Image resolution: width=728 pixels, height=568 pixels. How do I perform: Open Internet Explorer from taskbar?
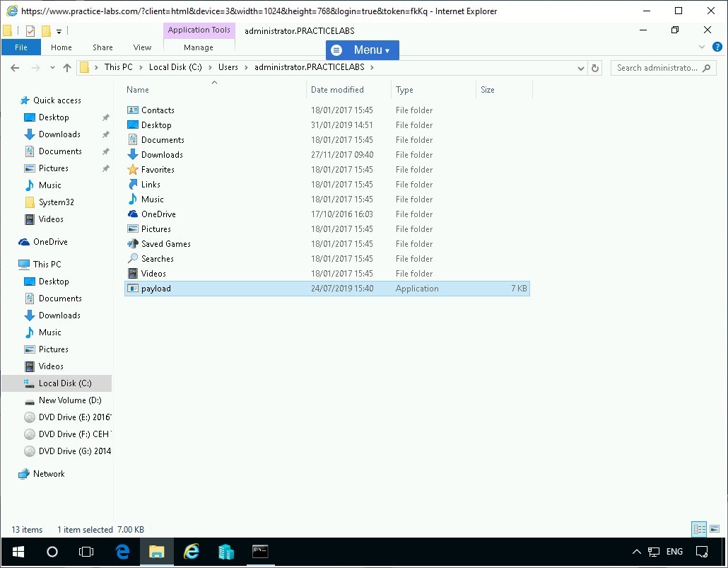192,552
